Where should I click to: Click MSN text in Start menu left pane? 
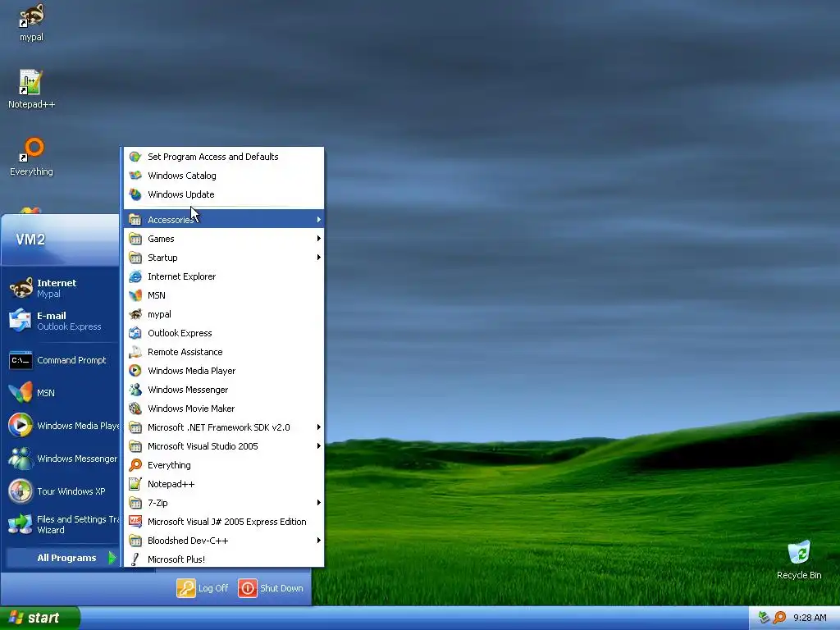[x=46, y=393]
